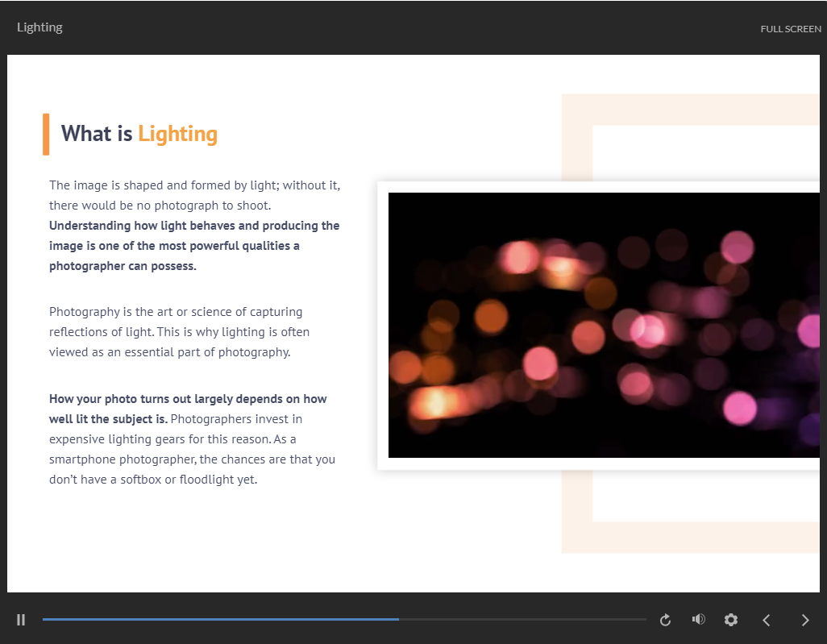The image size is (827, 644).
Task: Click the bokeh lights photo
Action: [603, 325]
